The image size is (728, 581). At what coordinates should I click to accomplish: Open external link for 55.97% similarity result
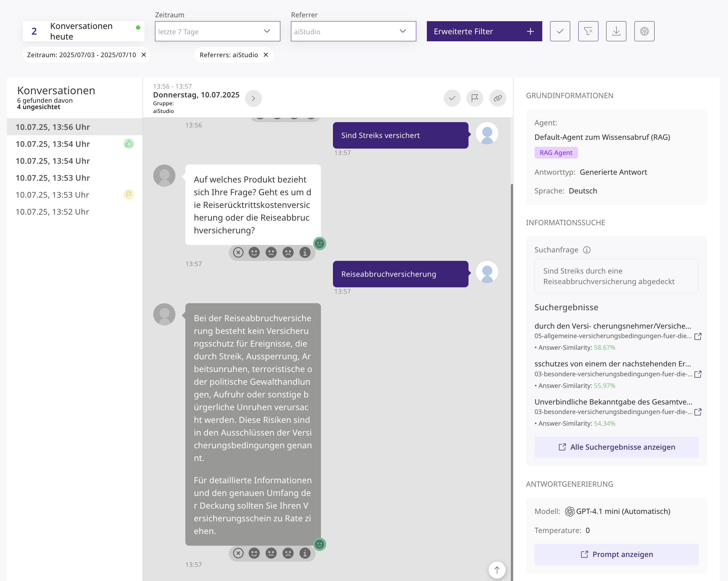click(x=698, y=374)
